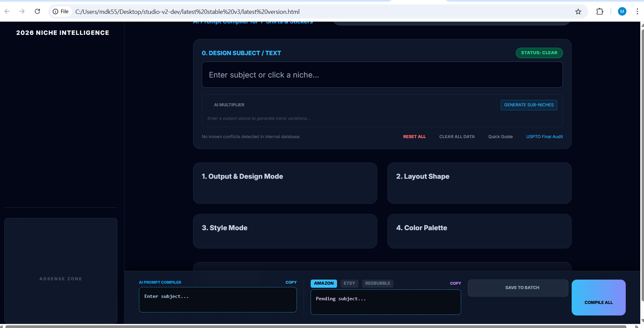Screen dimensions: 644x328
Task: Open the USPTO Final Audit link
Action: click(544, 136)
